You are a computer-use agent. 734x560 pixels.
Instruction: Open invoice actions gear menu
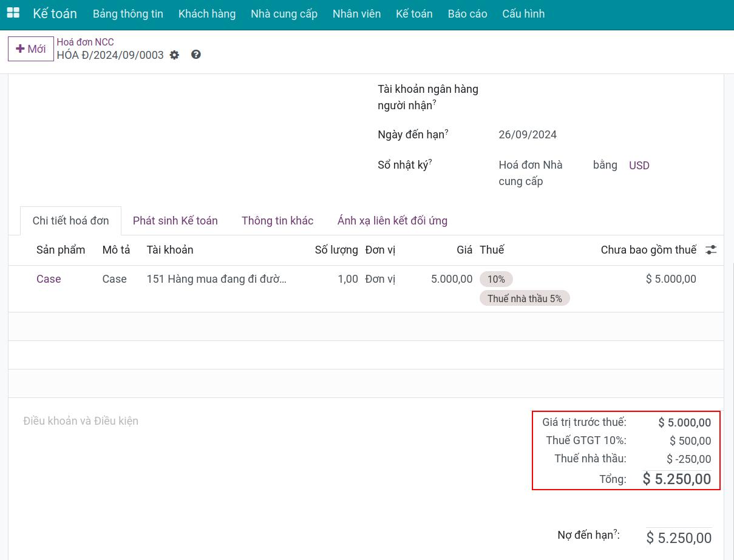174,55
